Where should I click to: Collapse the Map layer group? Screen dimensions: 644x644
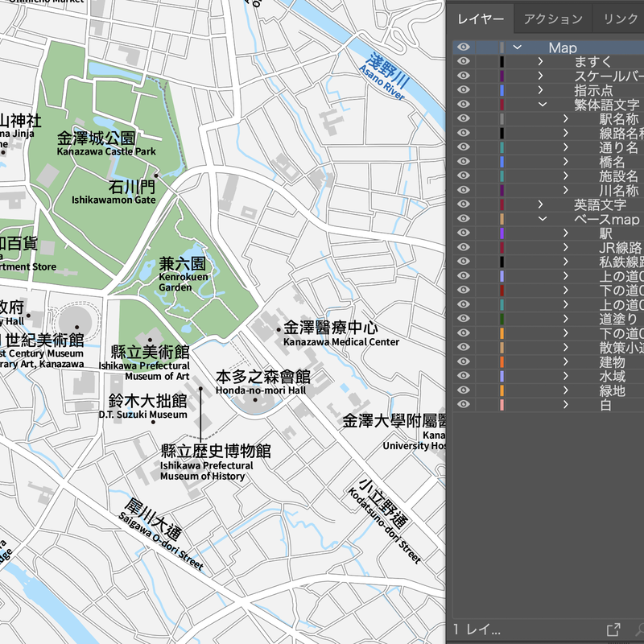pyautogui.click(x=518, y=47)
